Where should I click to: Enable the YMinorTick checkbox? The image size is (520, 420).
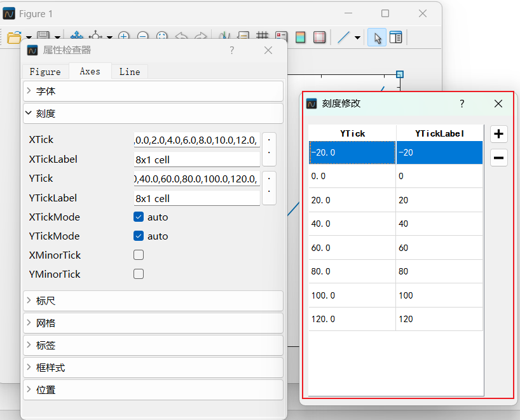pyautogui.click(x=139, y=274)
